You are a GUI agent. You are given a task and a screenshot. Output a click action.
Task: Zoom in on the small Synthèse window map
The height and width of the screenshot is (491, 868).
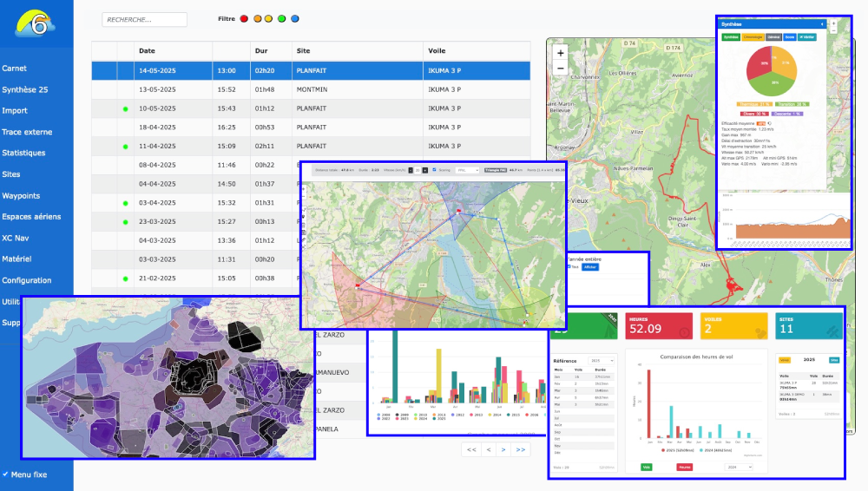pyautogui.click(x=833, y=23)
